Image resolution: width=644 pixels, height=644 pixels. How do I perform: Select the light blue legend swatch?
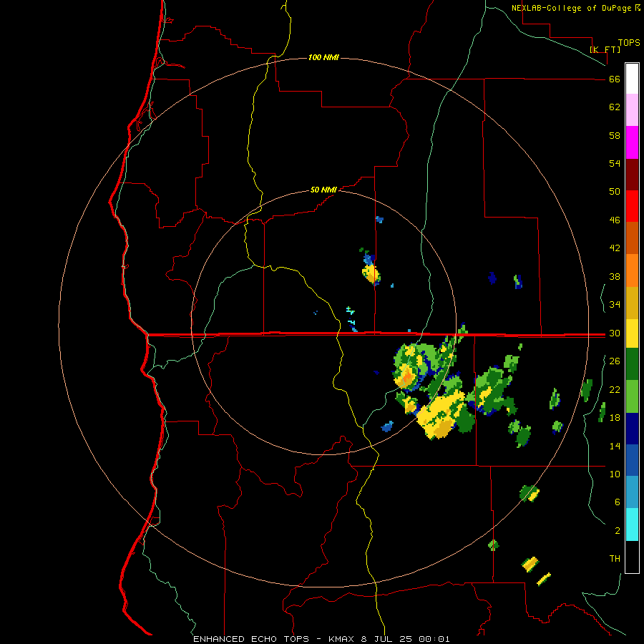coord(632,492)
